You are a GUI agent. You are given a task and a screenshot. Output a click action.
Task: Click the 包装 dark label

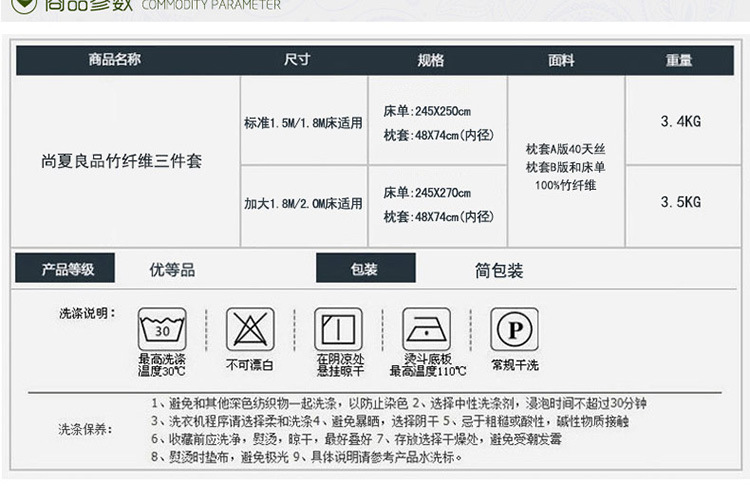[364, 269]
